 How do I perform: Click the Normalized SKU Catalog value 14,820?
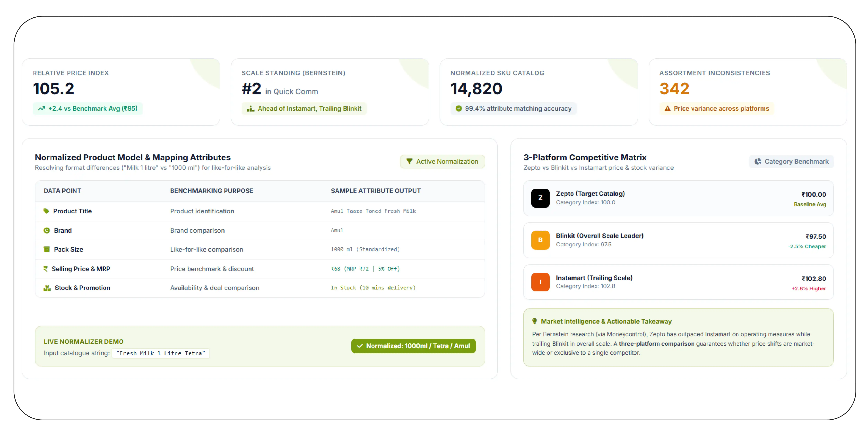point(476,89)
